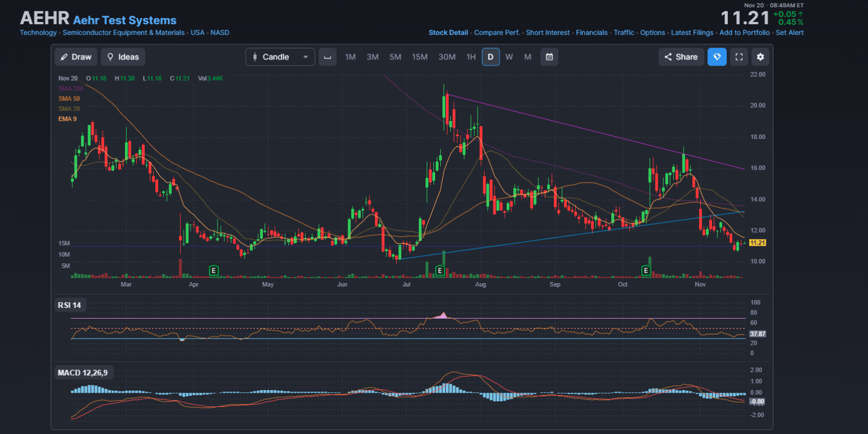Click the yellow 11.21 price tag on axis
The height and width of the screenshot is (434, 868).
(757, 242)
